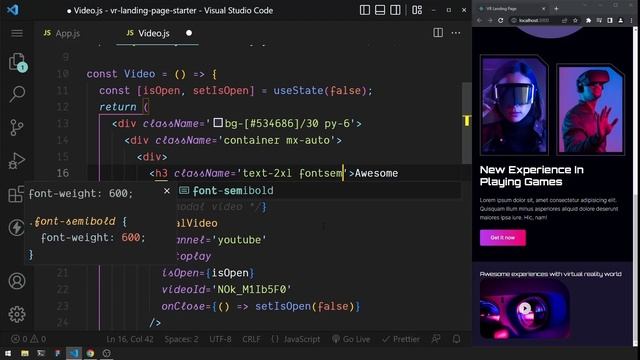Toggle the secondary side bar layout icon

[395, 10]
